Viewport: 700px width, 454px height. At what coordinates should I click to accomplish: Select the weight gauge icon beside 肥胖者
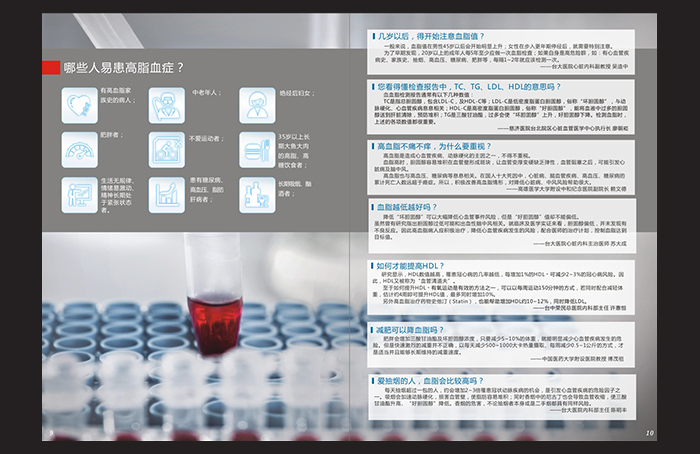click(x=79, y=150)
